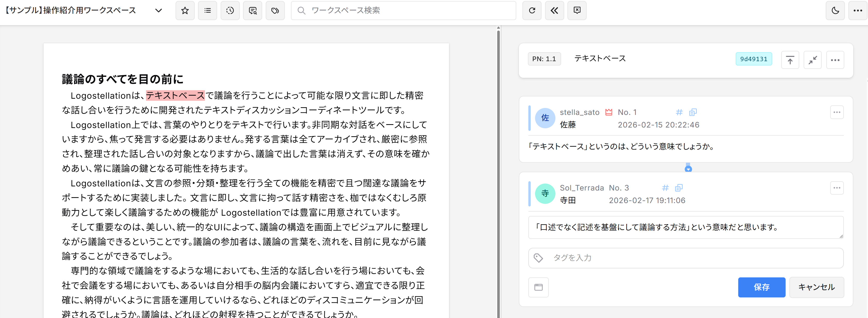Collapse the right panel with the double-chevron icon
The height and width of the screenshot is (318, 868).
(x=554, y=11)
